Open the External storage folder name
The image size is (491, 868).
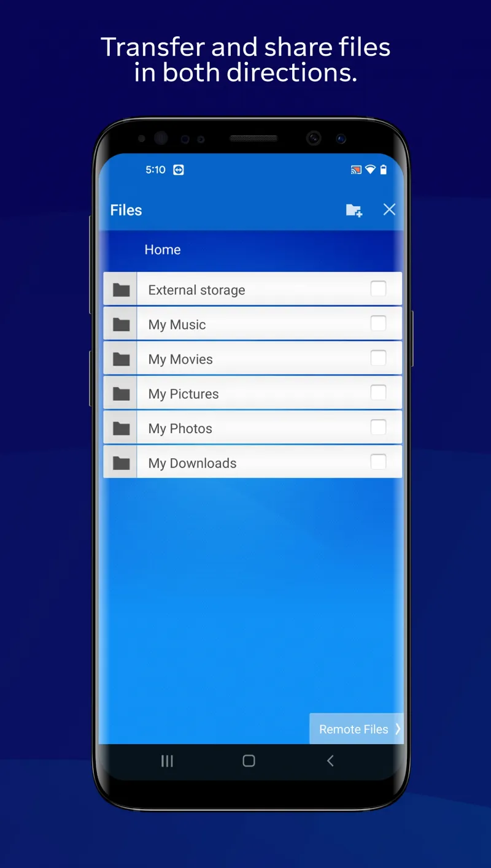pos(196,290)
